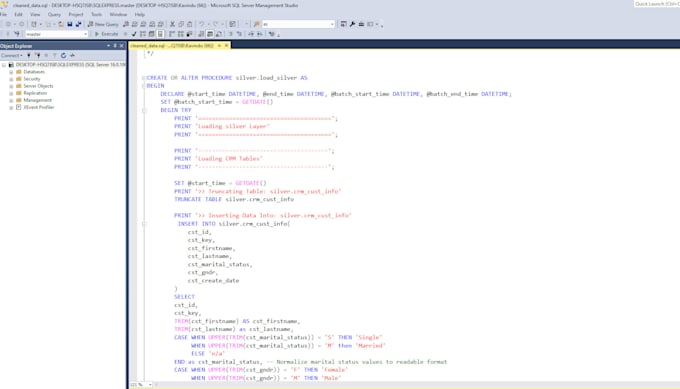The height and width of the screenshot is (389, 680).
Task: Open the Tools menu
Action: pos(97,14)
